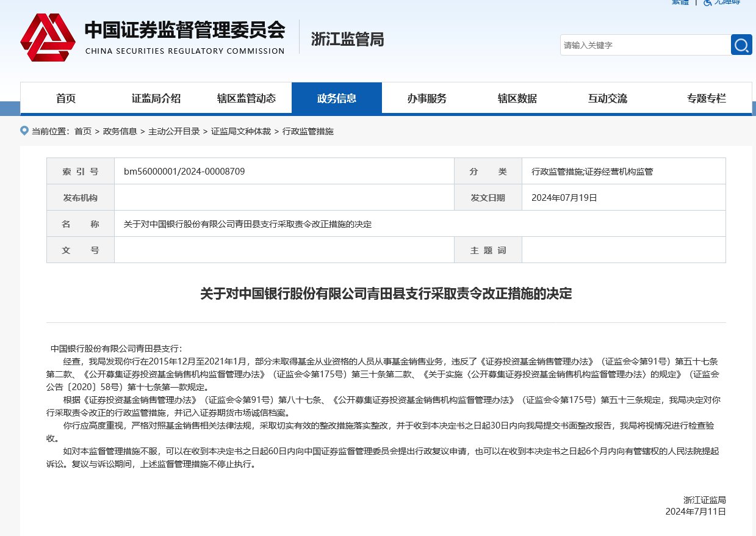Open the 证监局介绍 navigation tab
Image resolution: width=756 pixels, height=536 pixels.
156,98
